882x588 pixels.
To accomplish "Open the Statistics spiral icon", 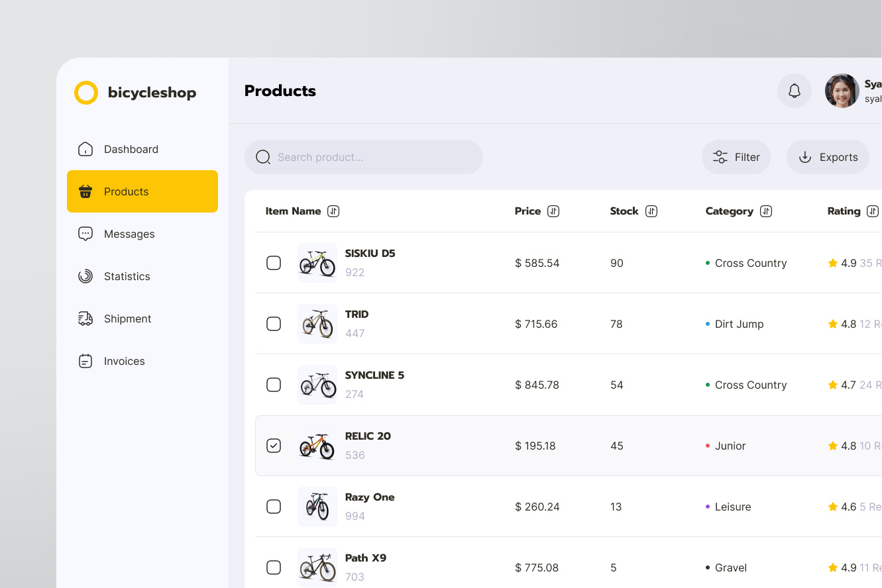I will [x=85, y=276].
